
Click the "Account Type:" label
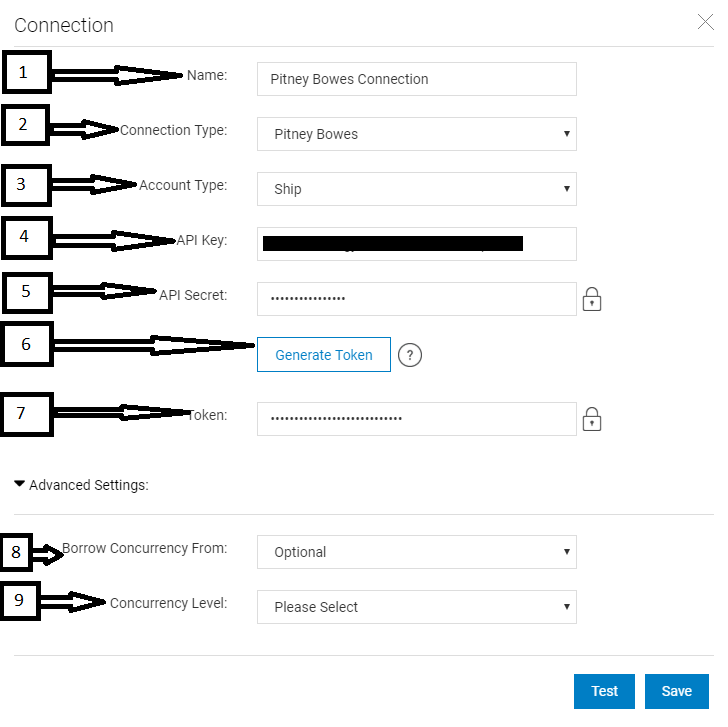pyautogui.click(x=183, y=185)
